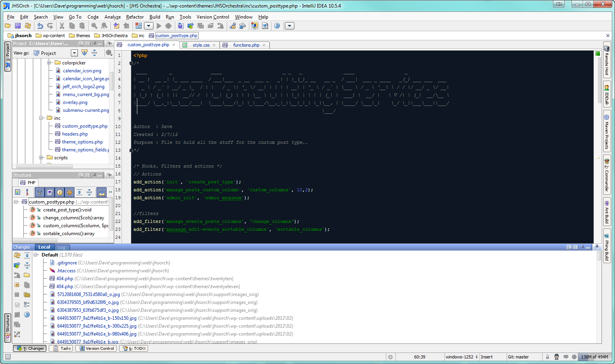
Task: Open the View as Project dropdown
Action: click(x=74, y=53)
